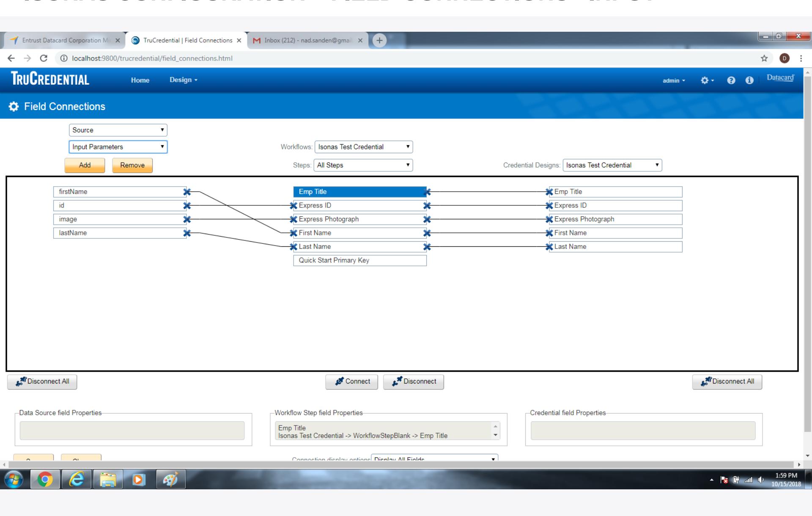
Task: Click Disconnect All under data source fields
Action: click(x=42, y=382)
